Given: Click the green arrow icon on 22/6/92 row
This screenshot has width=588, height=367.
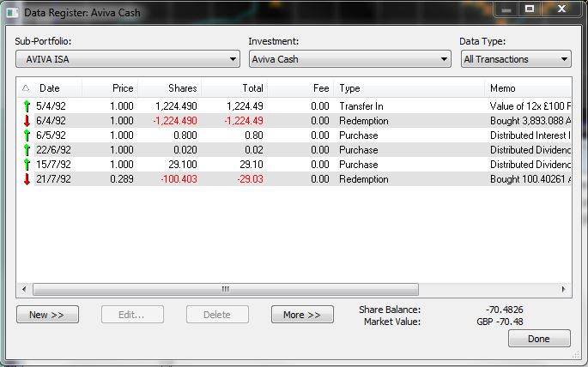Looking at the screenshot, I should (27, 150).
